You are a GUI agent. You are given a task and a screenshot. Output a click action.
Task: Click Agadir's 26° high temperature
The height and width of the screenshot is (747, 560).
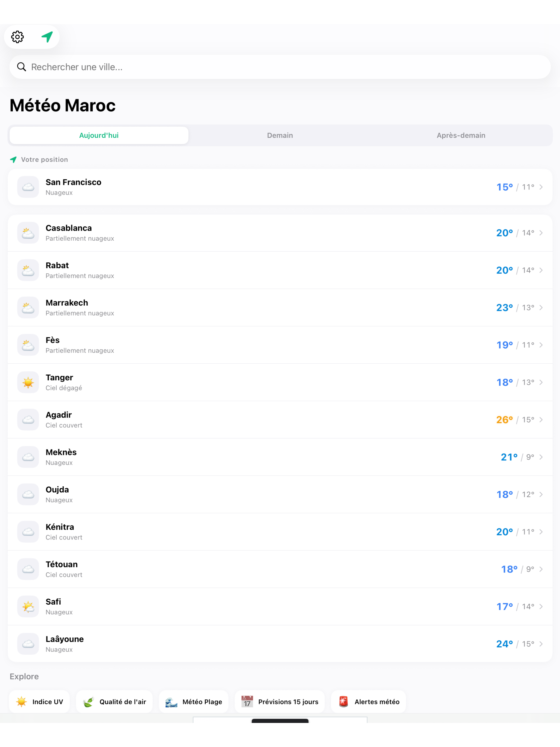(504, 420)
